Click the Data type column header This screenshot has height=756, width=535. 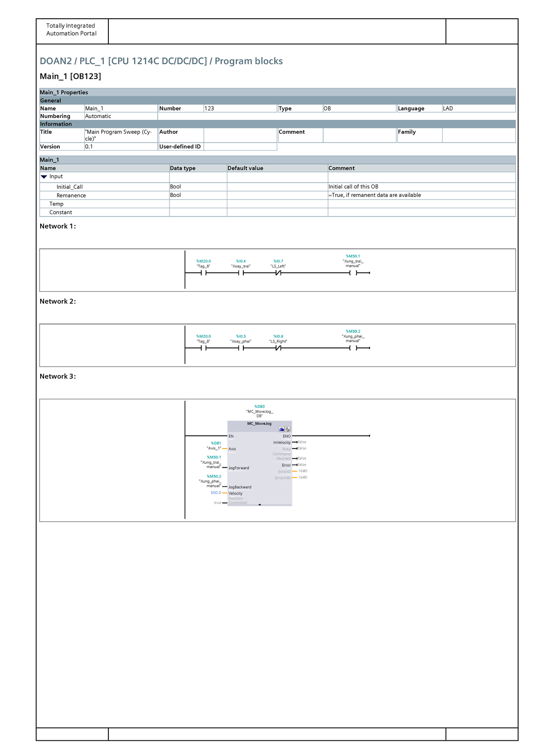198,168
